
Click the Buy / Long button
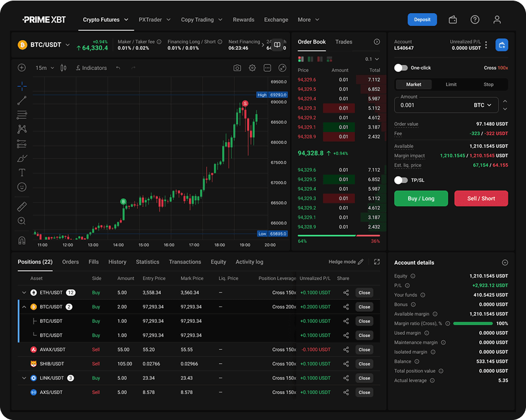click(421, 198)
